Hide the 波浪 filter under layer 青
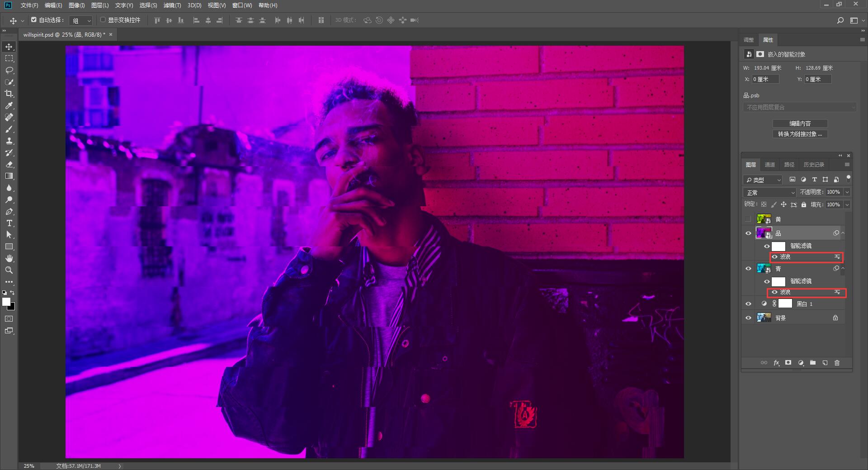The image size is (868, 470). click(x=774, y=292)
